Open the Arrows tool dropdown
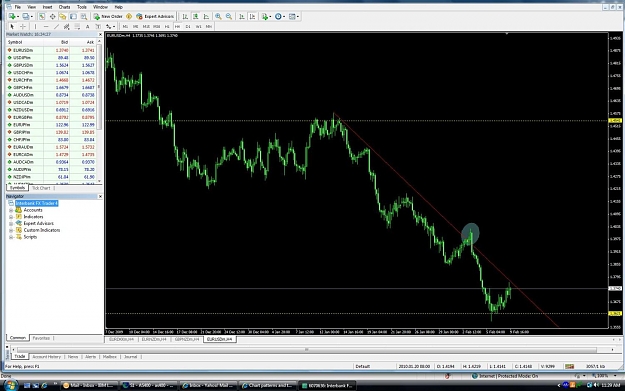 click(114, 27)
